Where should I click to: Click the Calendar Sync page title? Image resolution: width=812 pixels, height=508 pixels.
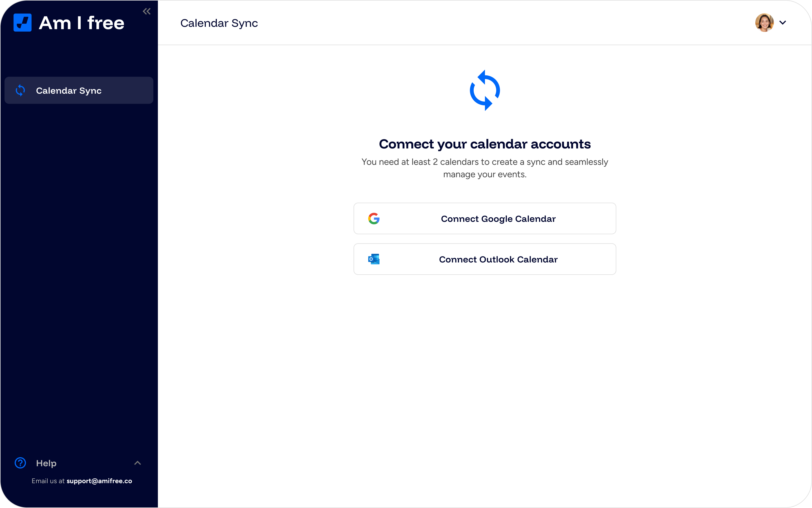[219, 23]
